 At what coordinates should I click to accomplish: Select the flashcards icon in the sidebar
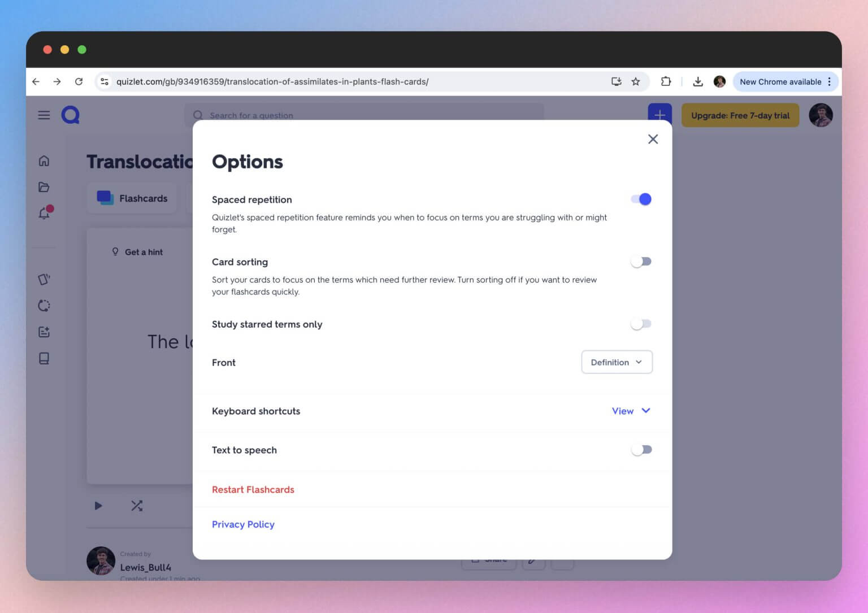[44, 279]
